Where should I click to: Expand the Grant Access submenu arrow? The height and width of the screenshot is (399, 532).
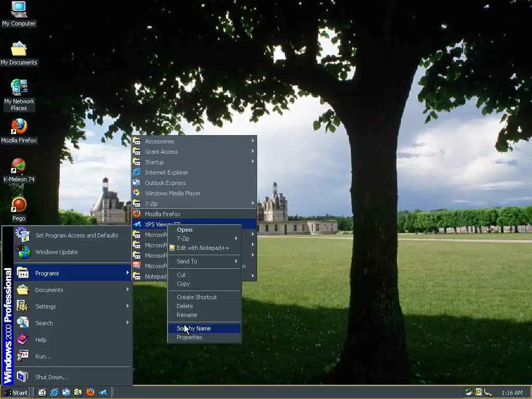coord(253,151)
